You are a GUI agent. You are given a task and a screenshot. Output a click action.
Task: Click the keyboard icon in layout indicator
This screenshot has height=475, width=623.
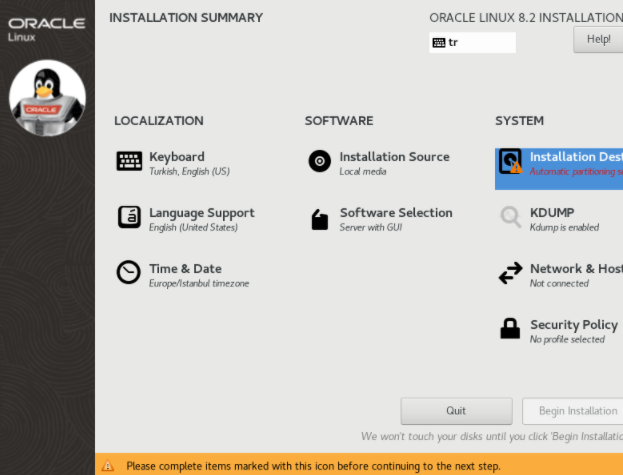click(439, 42)
